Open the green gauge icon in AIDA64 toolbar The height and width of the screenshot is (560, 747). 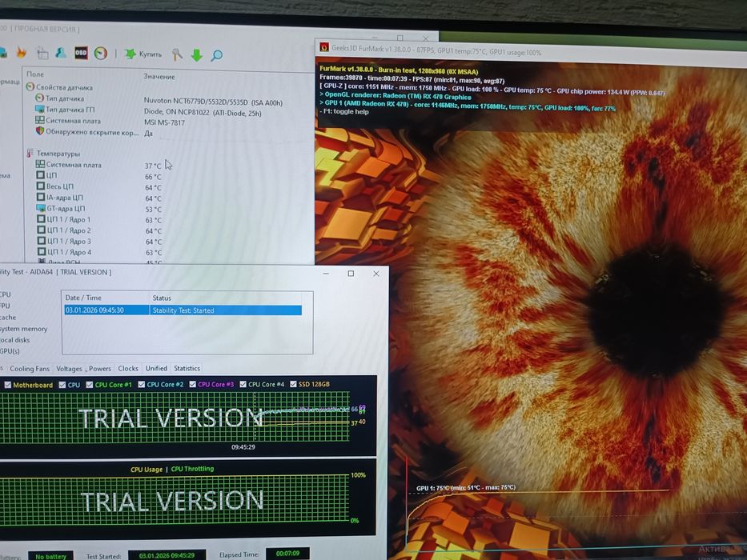(101, 53)
